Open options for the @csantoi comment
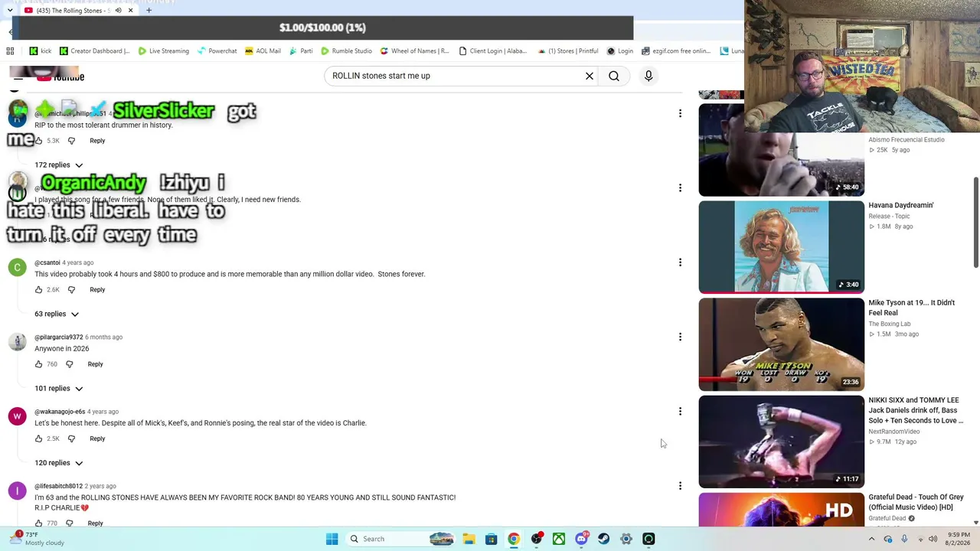 (x=680, y=262)
